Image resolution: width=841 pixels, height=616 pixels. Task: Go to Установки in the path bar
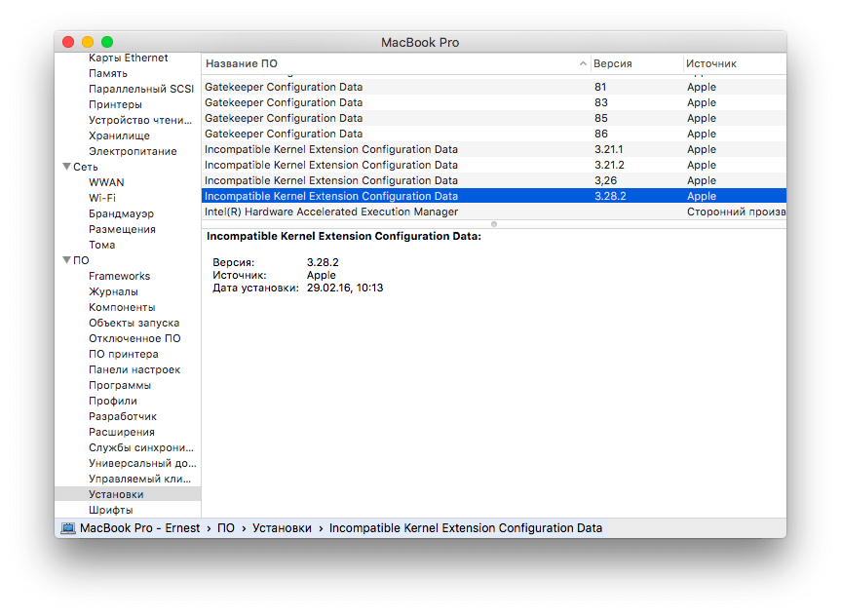(282, 528)
